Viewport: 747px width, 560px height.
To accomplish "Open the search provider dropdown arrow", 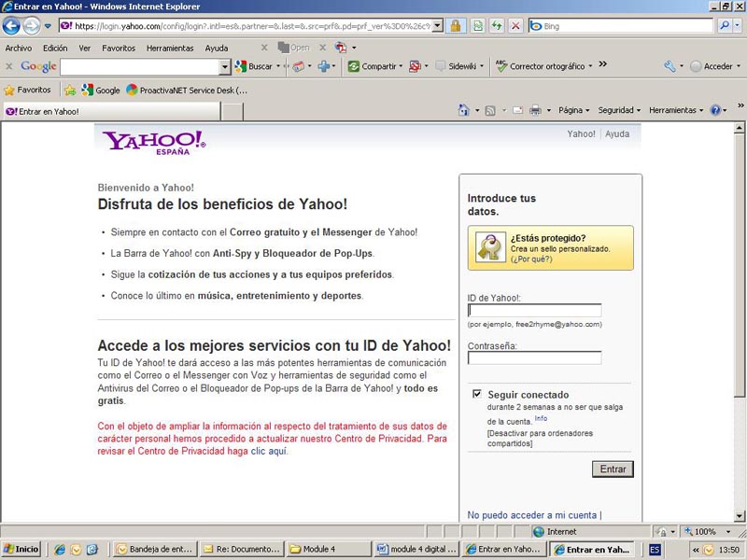I will 737,26.
